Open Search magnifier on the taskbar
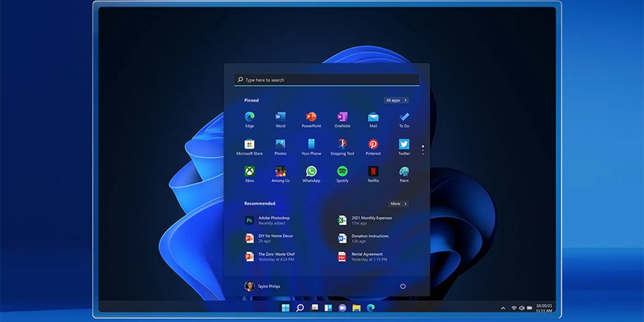The height and width of the screenshot is (322, 644). click(x=300, y=308)
